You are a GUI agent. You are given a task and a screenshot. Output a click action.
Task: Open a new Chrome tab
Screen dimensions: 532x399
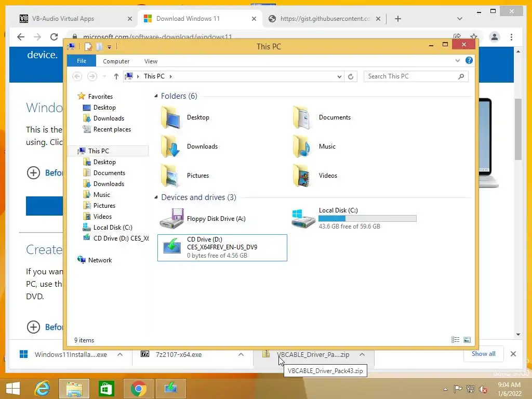point(397,19)
